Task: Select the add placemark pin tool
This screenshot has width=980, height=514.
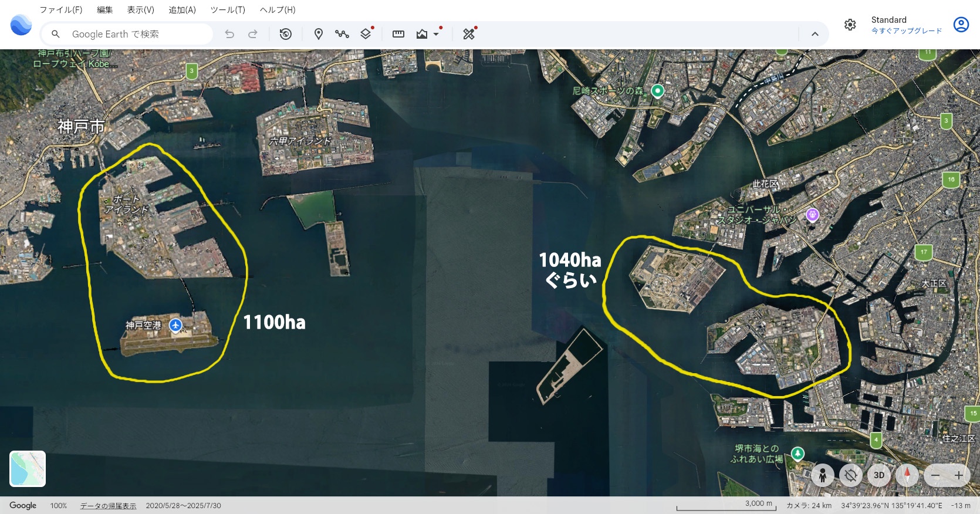Action: tap(318, 34)
